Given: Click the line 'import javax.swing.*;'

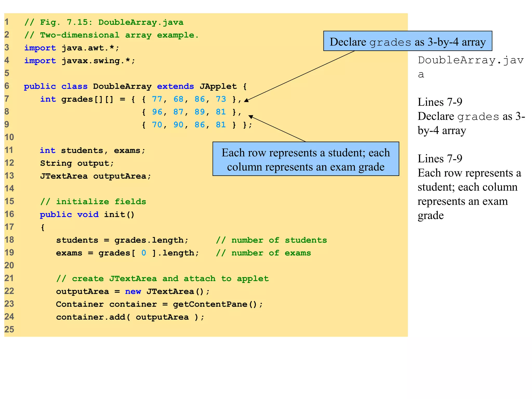Looking at the screenshot, I should point(80,61).
